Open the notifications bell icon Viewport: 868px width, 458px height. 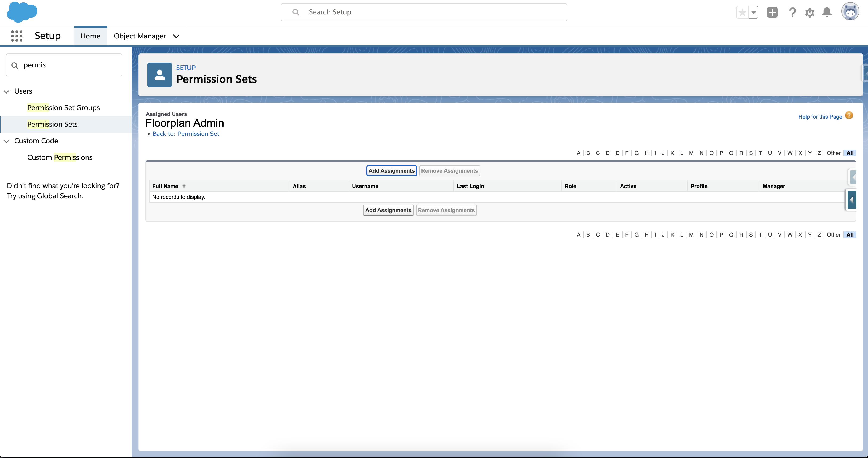coord(827,12)
